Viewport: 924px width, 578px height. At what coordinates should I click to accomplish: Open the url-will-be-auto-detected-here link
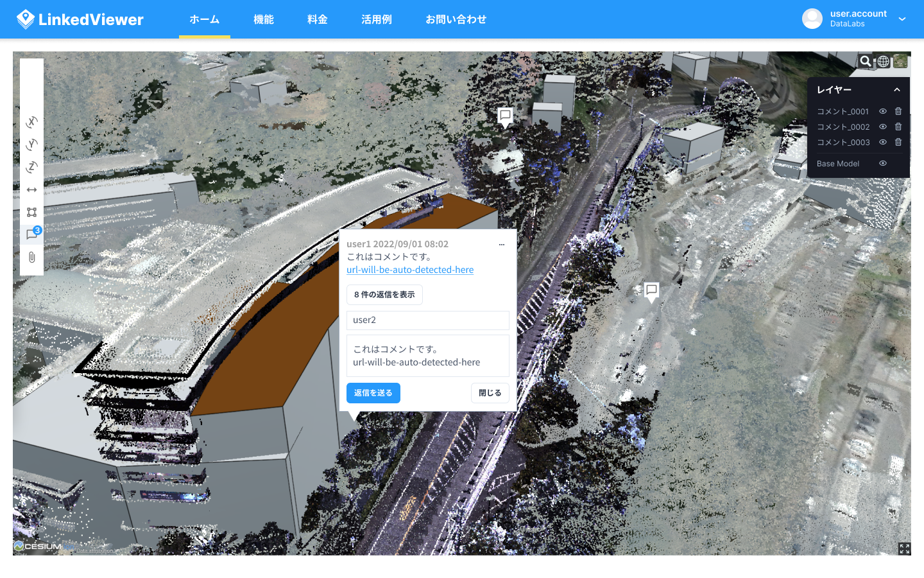pos(410,270)
